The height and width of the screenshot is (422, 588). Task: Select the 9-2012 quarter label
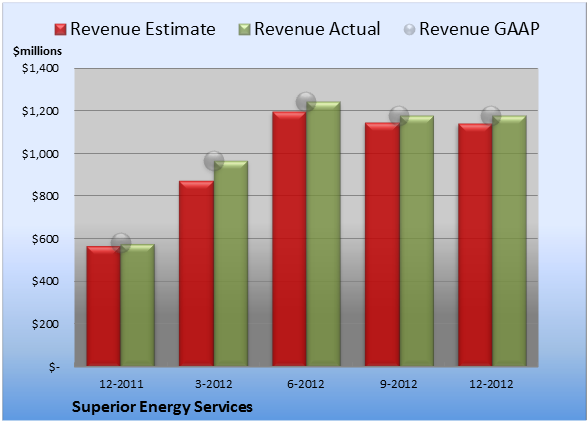[398, 384]
